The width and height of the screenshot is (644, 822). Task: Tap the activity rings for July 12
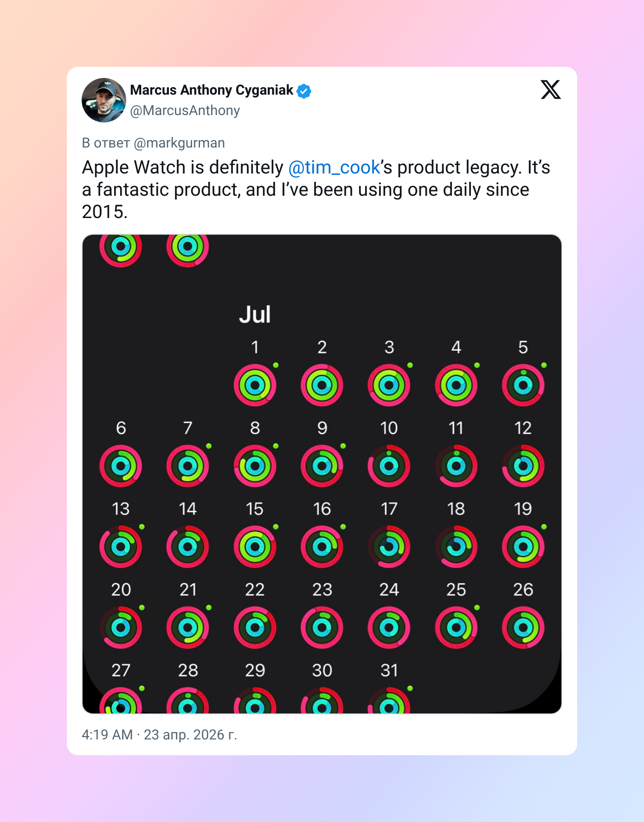point(523,466)
